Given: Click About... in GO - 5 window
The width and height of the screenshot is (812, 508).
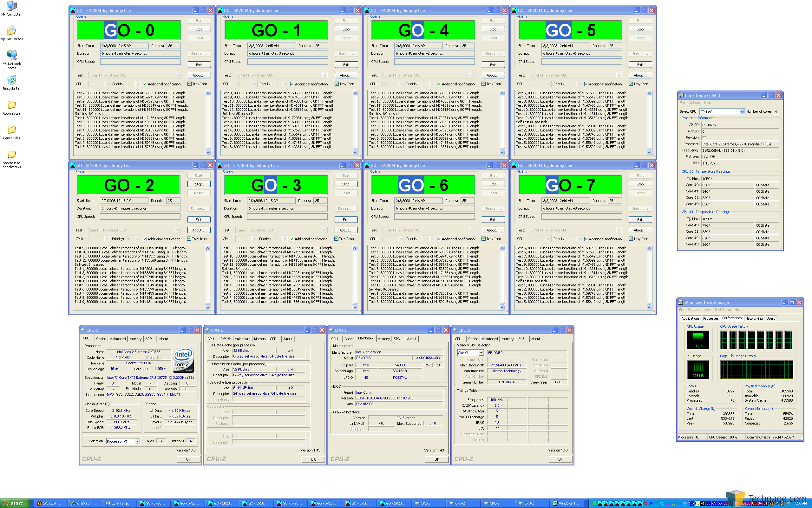Looking at the screenshot, I should click(640, 75).
